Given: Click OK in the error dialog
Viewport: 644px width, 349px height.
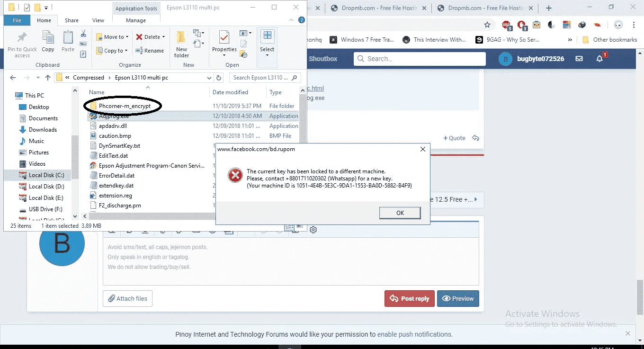Looking at the screenshot, I should [x=400, y=213].
